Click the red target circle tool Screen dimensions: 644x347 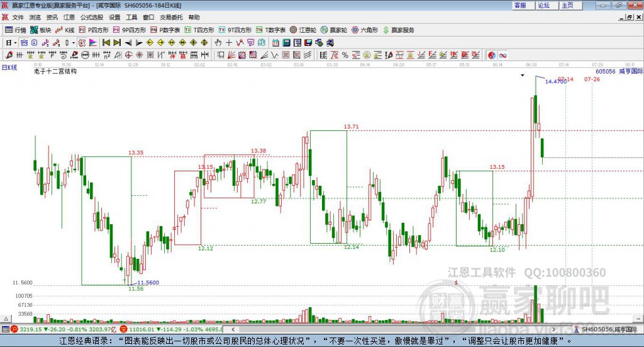[x=128, y=55]
